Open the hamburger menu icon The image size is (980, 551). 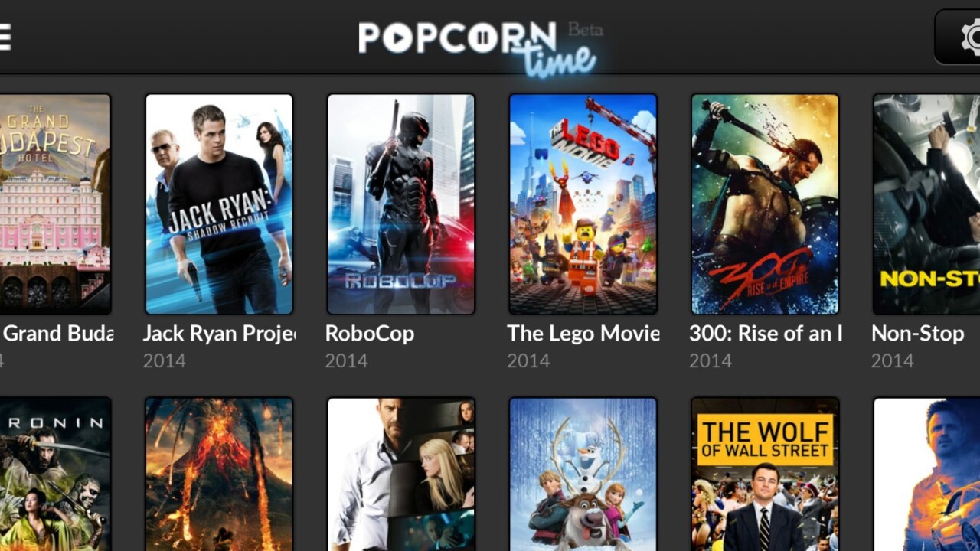coord(5,36)
